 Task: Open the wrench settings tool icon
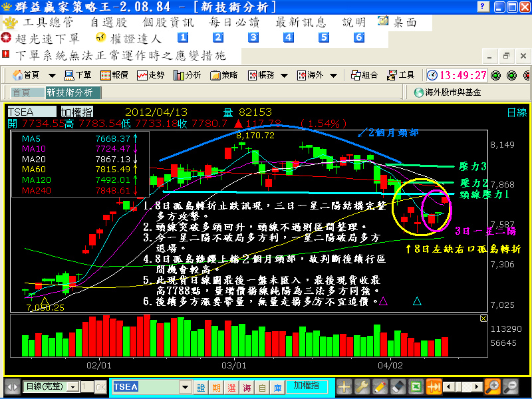tap(362, 387)
